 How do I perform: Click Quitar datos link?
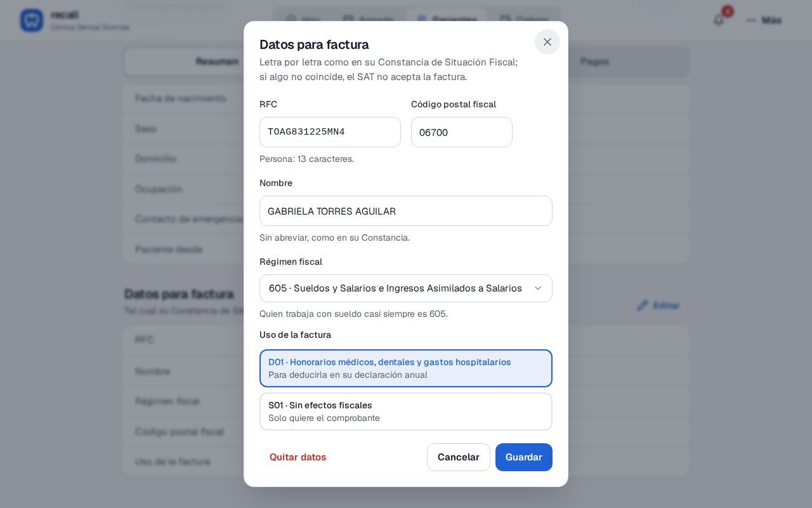click(x=298, y=457)
